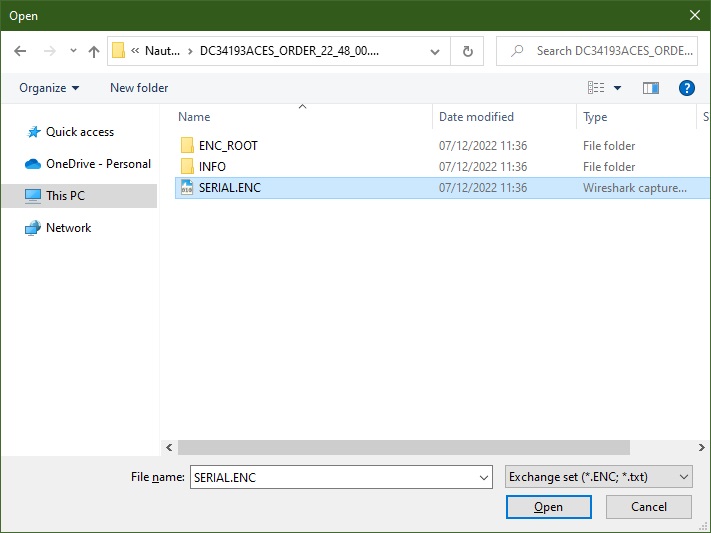The image size is (711, 533).
Task: Click the ENC_ROOT folder icon
Action: click(187, 145)
